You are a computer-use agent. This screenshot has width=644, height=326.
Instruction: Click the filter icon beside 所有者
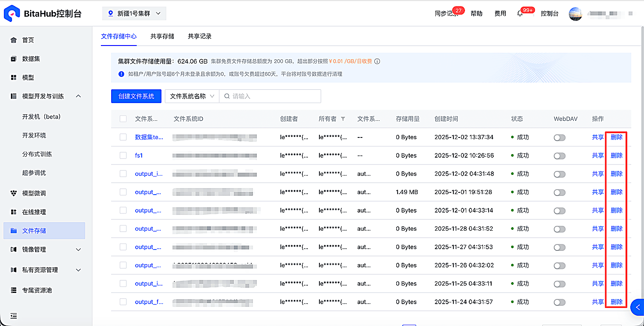click(343, 119)
